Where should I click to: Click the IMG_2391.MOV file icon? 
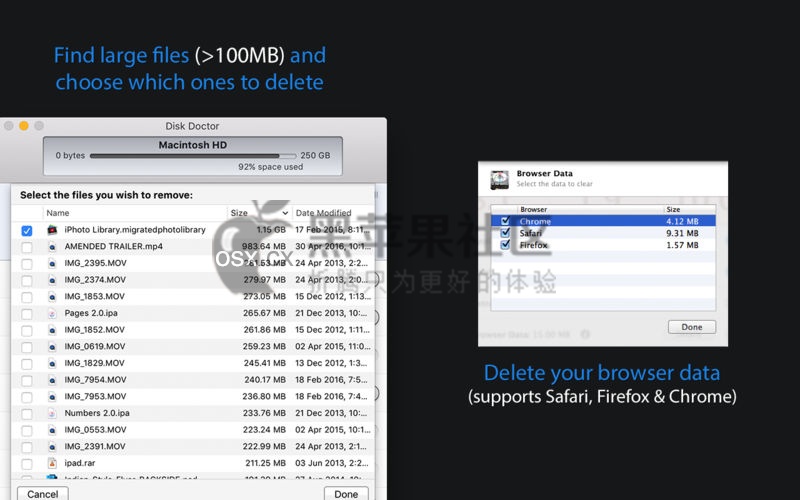tap(52, 447)
